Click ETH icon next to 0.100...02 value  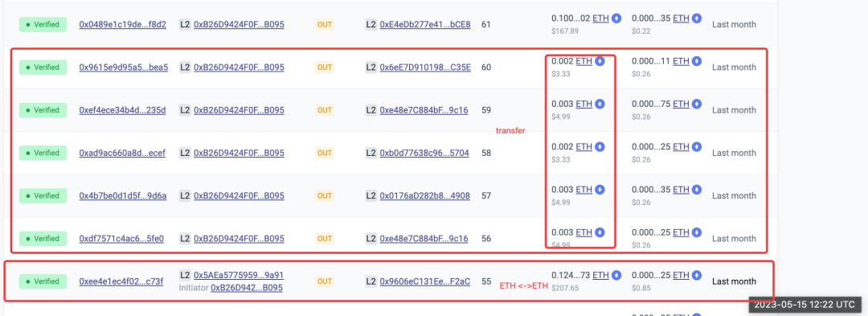coord(616,18)
